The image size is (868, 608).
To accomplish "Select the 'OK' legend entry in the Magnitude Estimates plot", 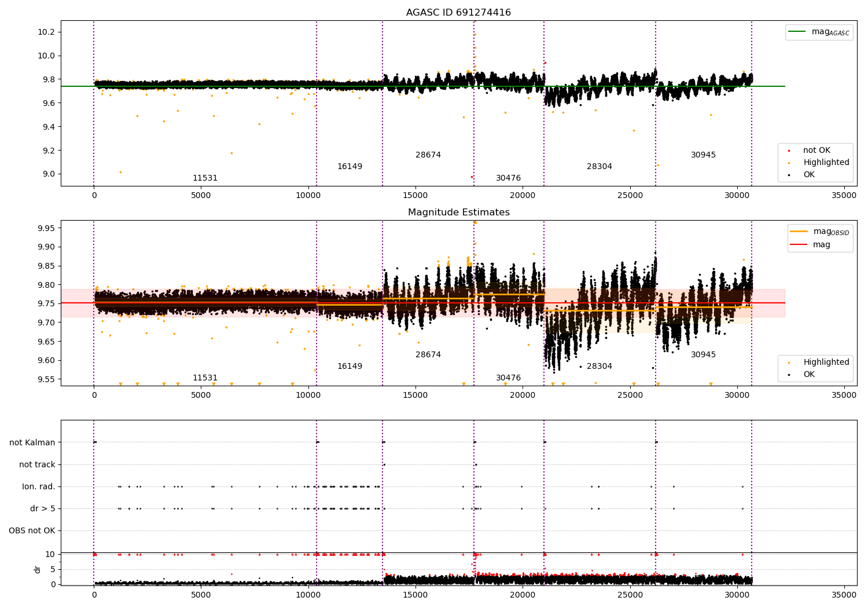I will (809, 375).
